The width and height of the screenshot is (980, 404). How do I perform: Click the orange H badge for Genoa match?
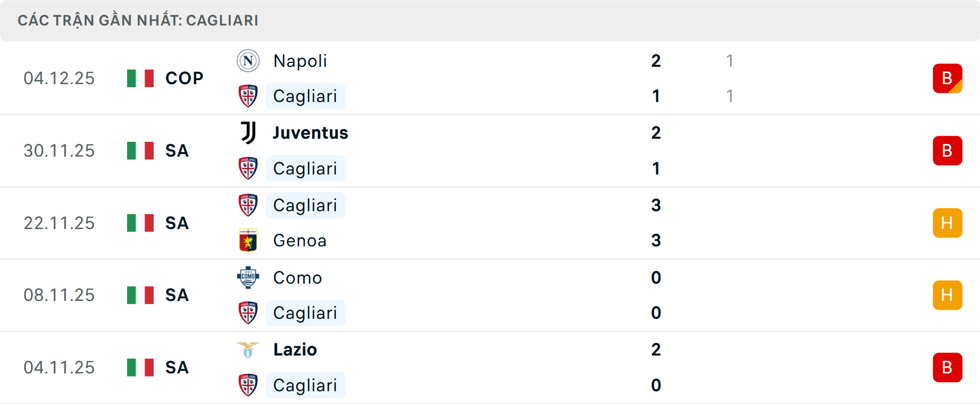947,223
